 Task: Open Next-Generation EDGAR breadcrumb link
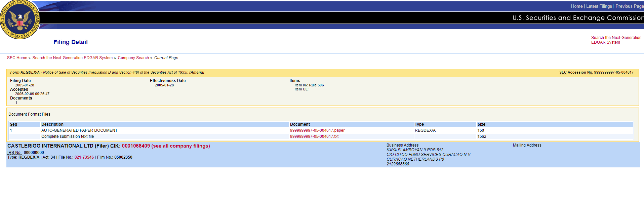pos(72,58)
